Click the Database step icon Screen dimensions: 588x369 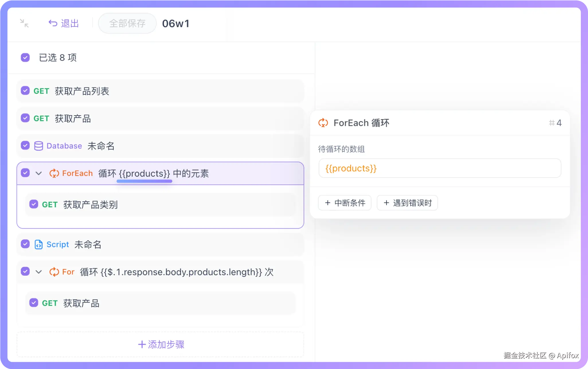(x=38, y=146)
